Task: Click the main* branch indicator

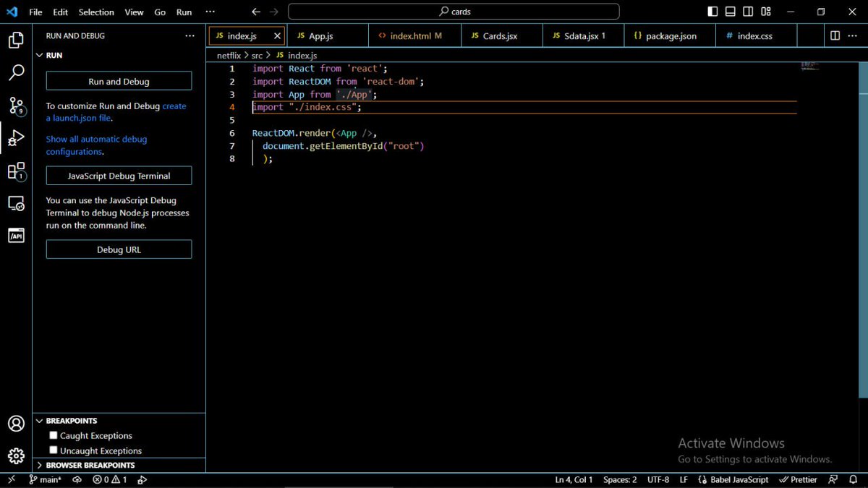Action: point(46,479)
